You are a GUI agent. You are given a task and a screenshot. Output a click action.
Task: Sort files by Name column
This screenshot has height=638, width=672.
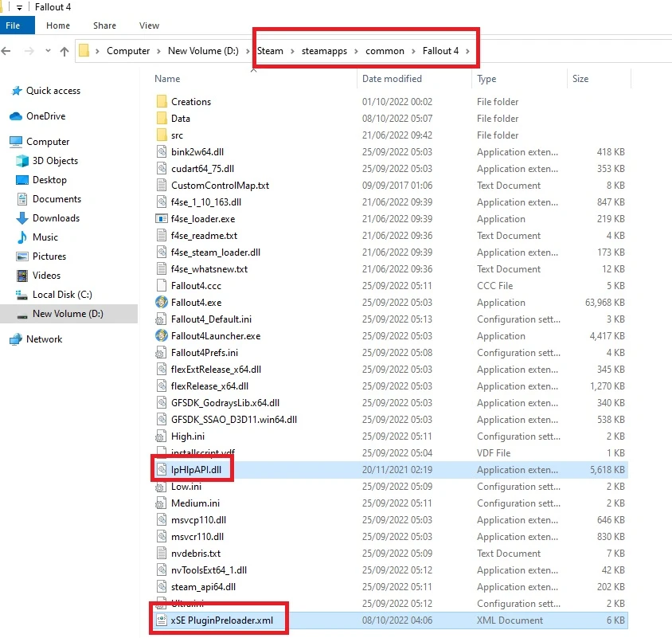click(167, 79)
